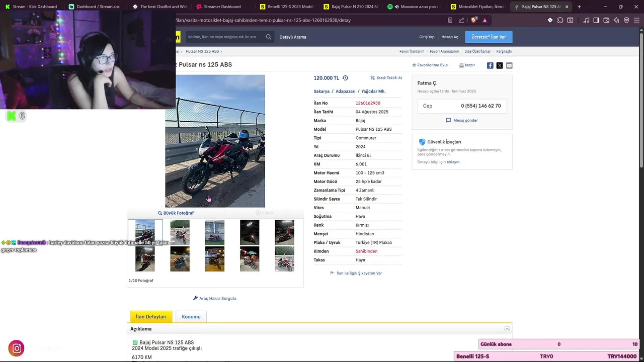The image size is (644, 362).
Task: Click İlan ile İlgili Şikayetim Var link
Action: (x=356, y=273)
